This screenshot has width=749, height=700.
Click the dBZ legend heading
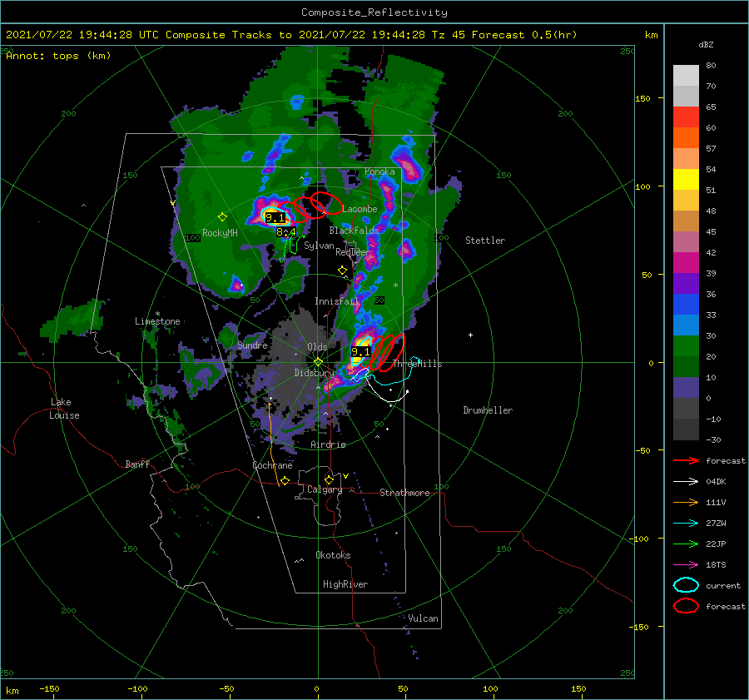(706, 45)
